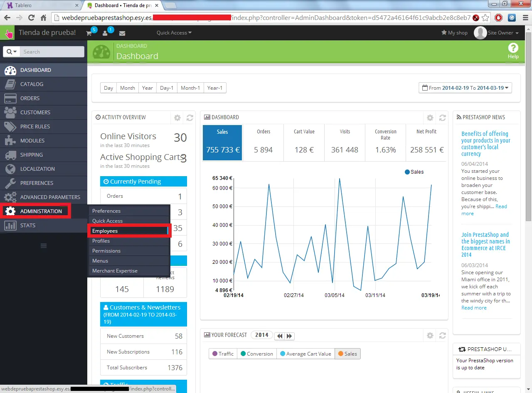Reload the page in the browser
This screenshot has height=393, width=532.
point(31,18)
